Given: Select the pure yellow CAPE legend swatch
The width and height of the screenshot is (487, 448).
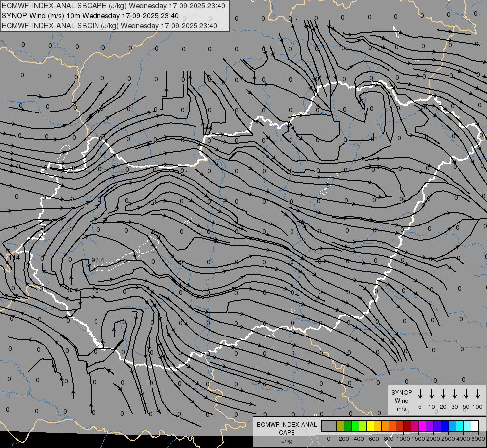Looking at the screenshot, I should (370, 426).
